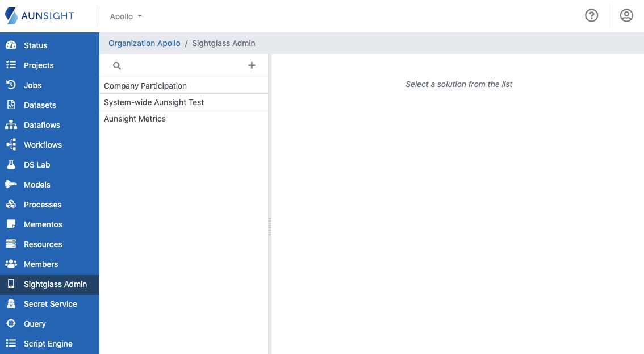Add a new solution with plus button

(x=252, y=65)
